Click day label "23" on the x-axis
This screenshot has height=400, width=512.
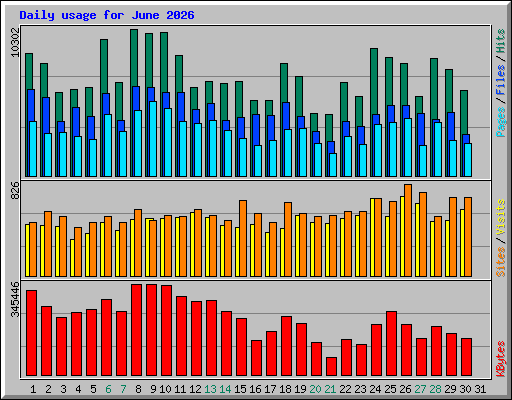(x=360, y=389)
